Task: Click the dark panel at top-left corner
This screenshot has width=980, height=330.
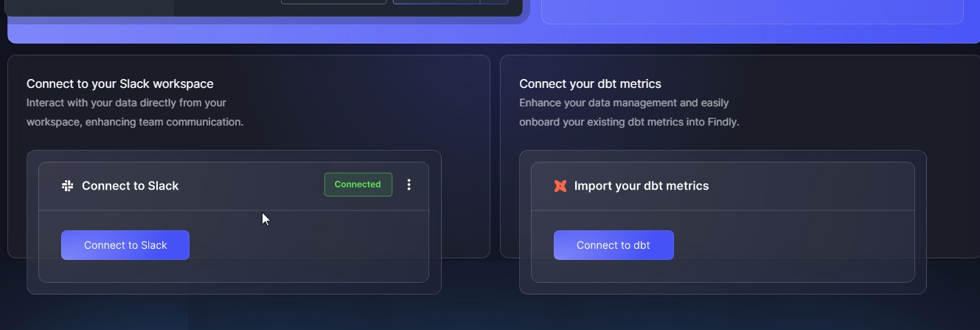Action: pos(88,6)
